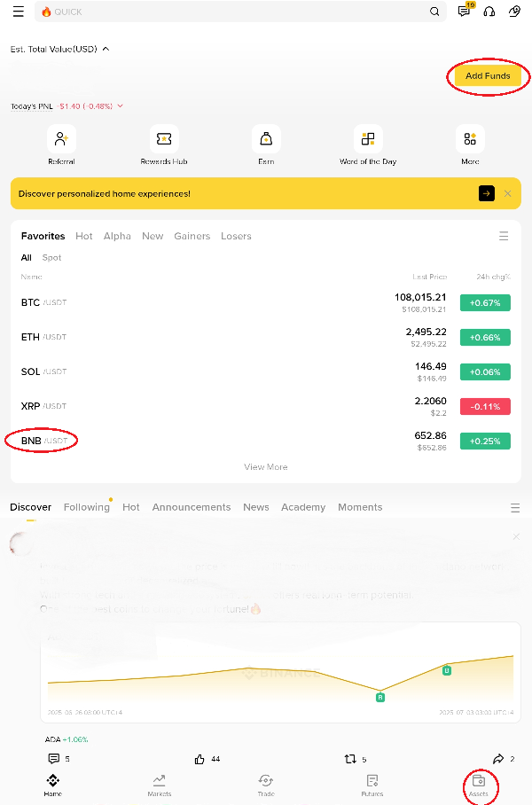Screen dimensions: 532x805
Task: Open Markets in bottom navigation
Action: tap(160, 785)
